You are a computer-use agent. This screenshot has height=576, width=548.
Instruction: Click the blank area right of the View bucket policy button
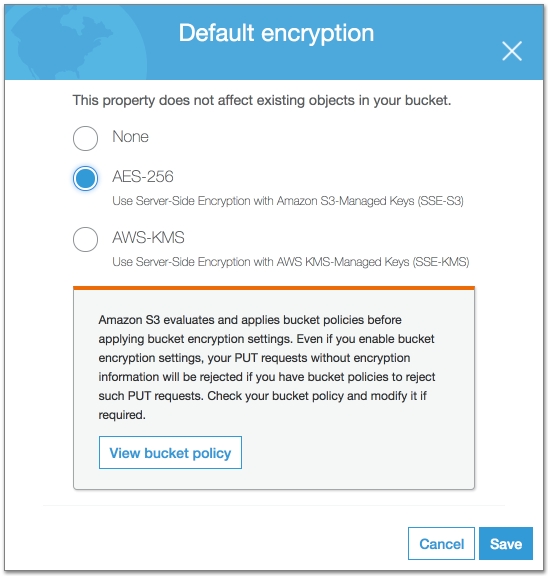(x=356, y=453)
